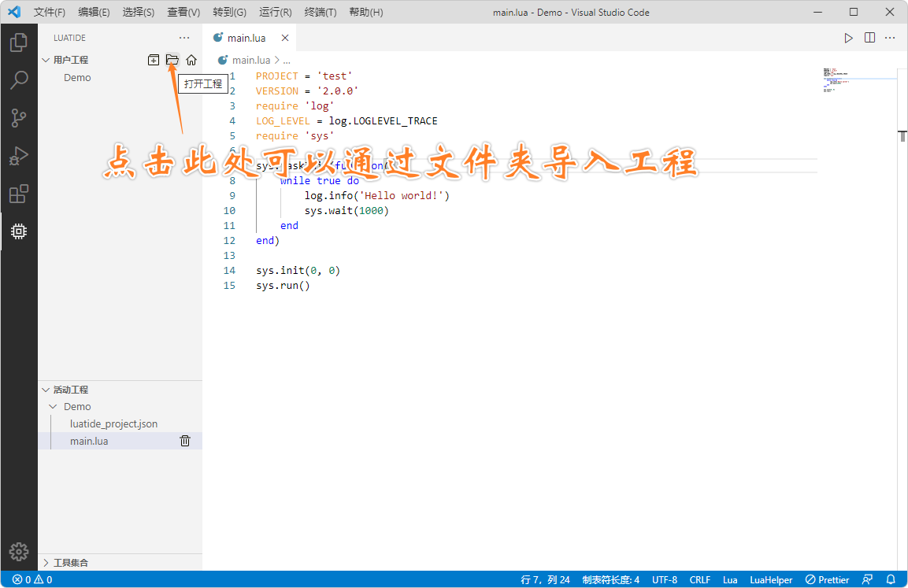This screenshot has height=588, width=908.
Task: Change the CRLF line ending setting
Action: pos(699,579)
